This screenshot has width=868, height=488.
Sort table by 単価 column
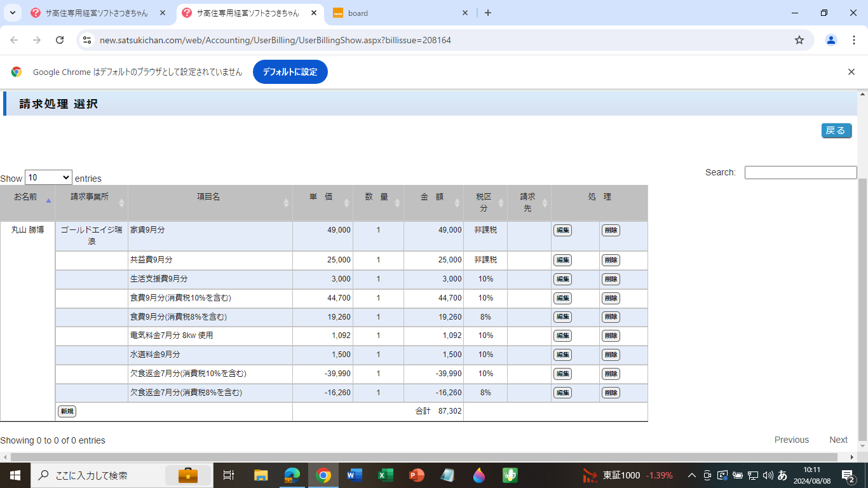[x=322, y=203]
